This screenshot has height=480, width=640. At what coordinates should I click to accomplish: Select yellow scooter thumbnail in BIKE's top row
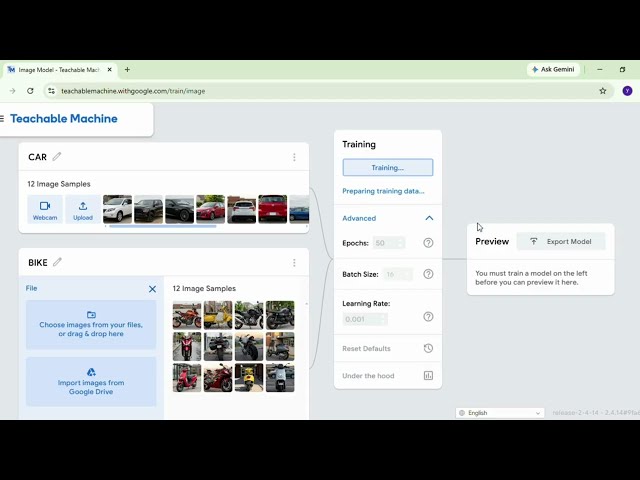coord(218,315)
